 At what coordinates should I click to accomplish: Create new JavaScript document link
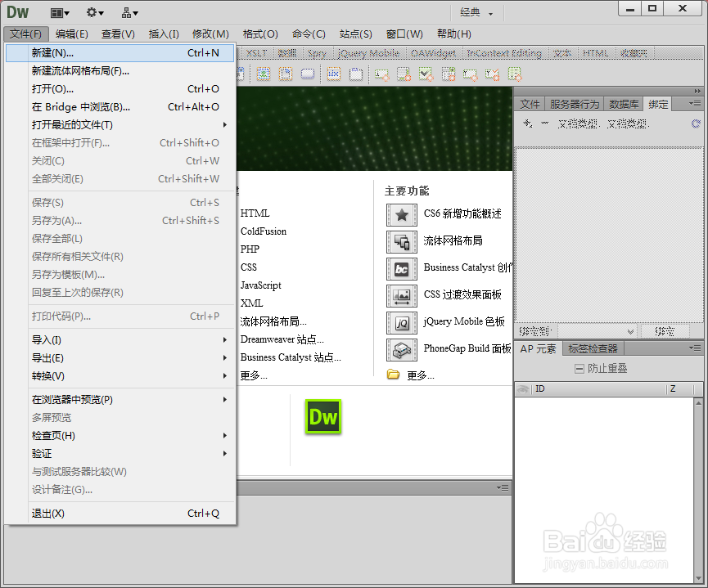(261, 285)
